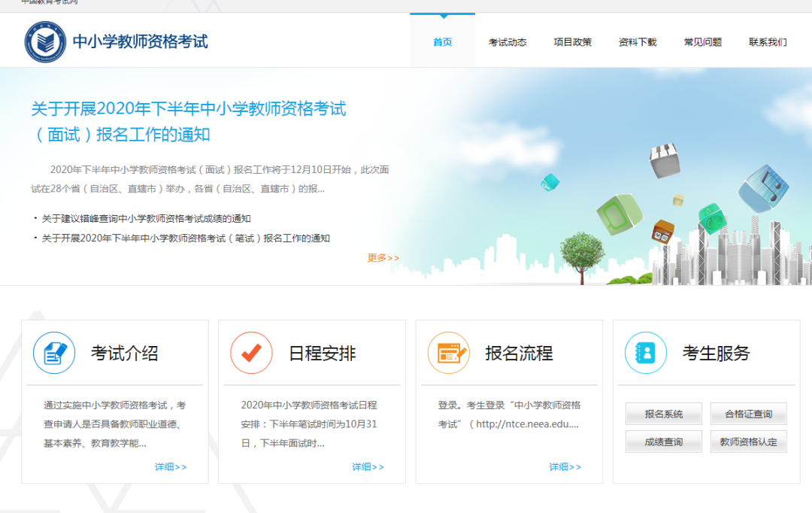This screenshot has height=513, width=812.
Task: Expand 详细>> under 日程安排
Action: (x=368, y=467)
